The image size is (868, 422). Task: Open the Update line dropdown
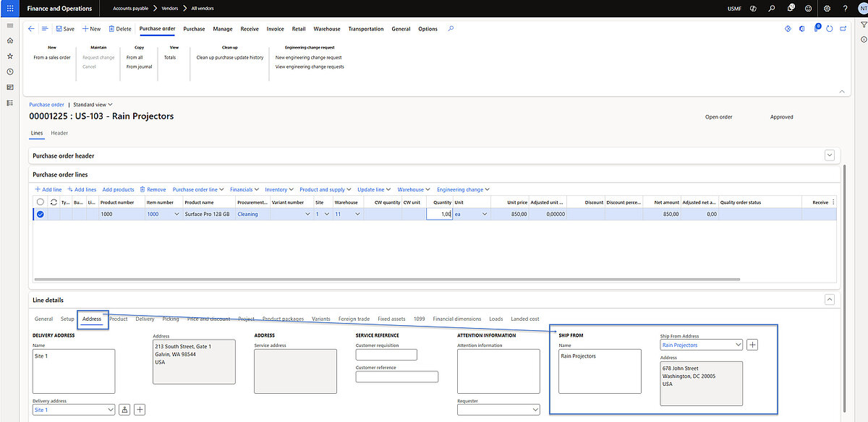[375, 189]
